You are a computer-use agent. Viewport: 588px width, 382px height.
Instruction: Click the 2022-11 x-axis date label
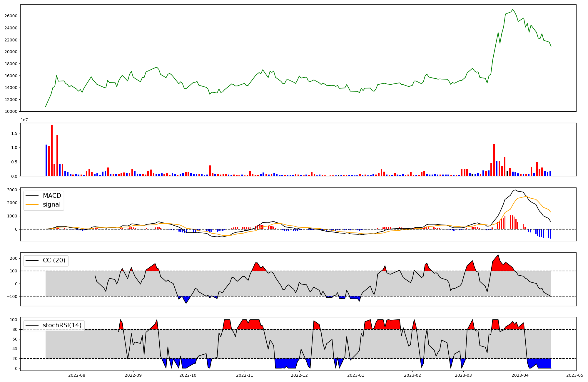(x=245, y=375)
